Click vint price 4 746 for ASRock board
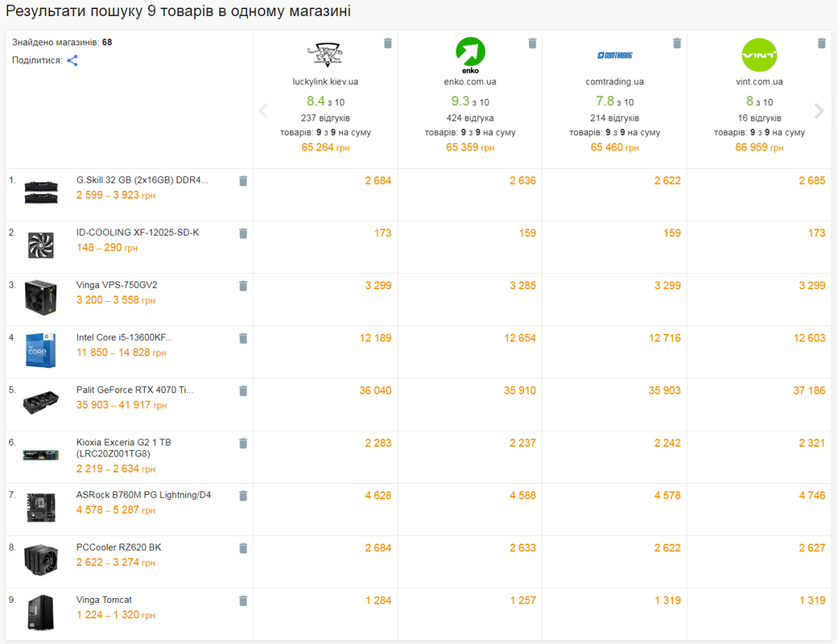The height and width of the screenshot is (644, 838). pyautogui.click(x=811, y=495)
